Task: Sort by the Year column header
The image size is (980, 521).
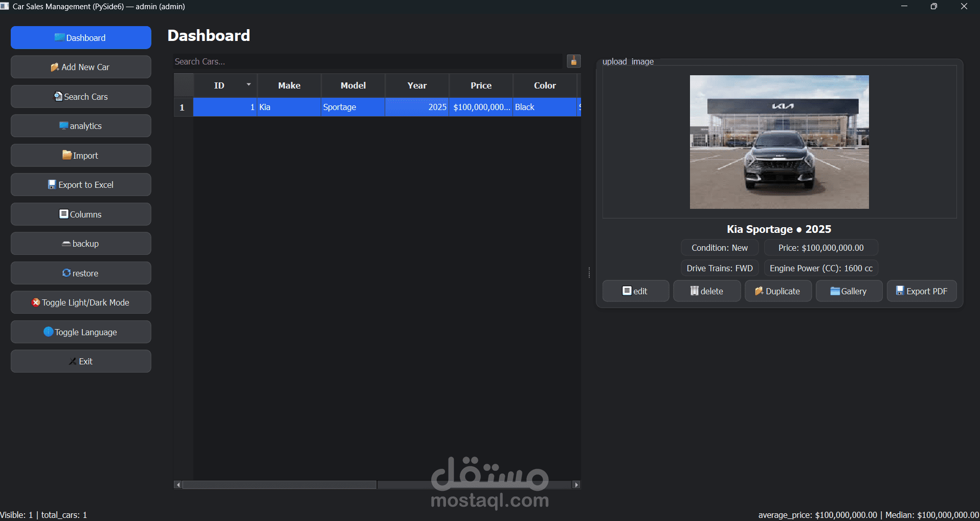Action: [x=417, y=85]
